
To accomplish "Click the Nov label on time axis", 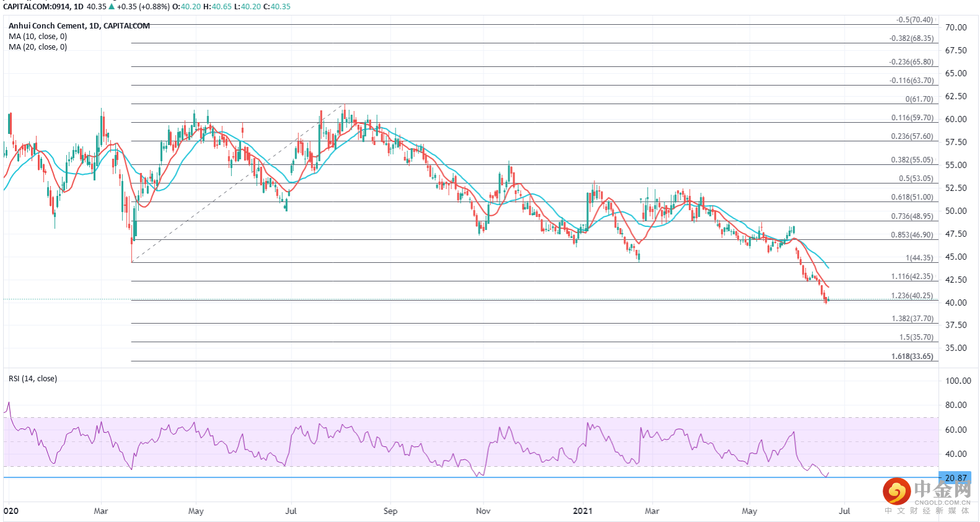I will pyautogui.click(x=483, y=511).
